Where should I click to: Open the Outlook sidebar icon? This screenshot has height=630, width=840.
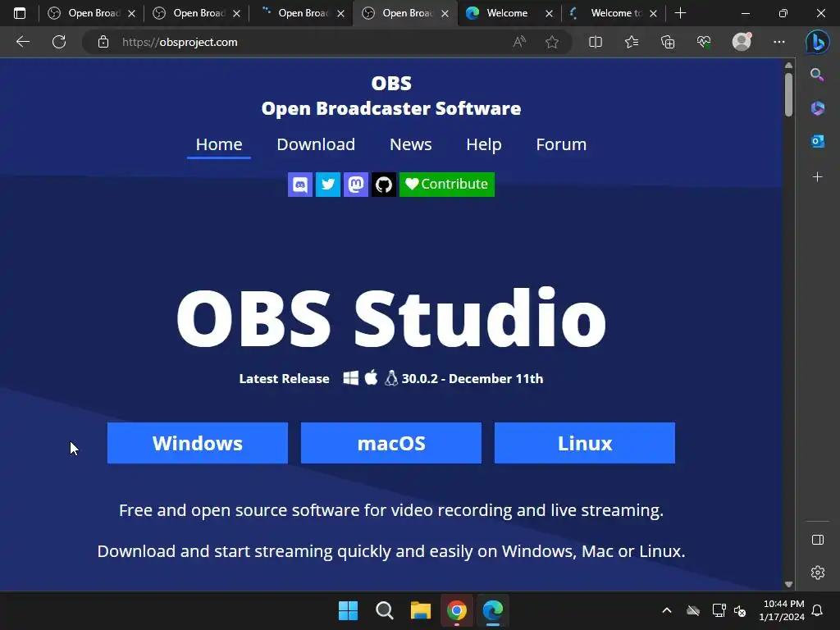click(817, 141)
